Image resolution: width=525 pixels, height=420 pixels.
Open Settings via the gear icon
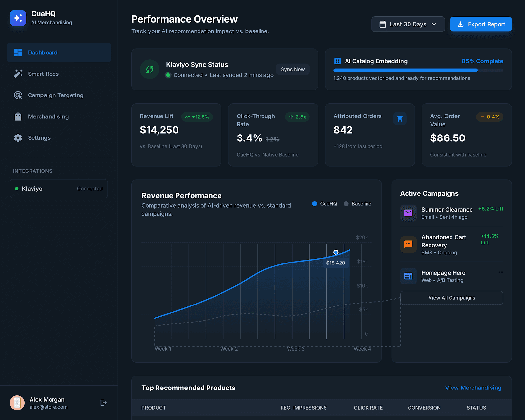[18, 138]
